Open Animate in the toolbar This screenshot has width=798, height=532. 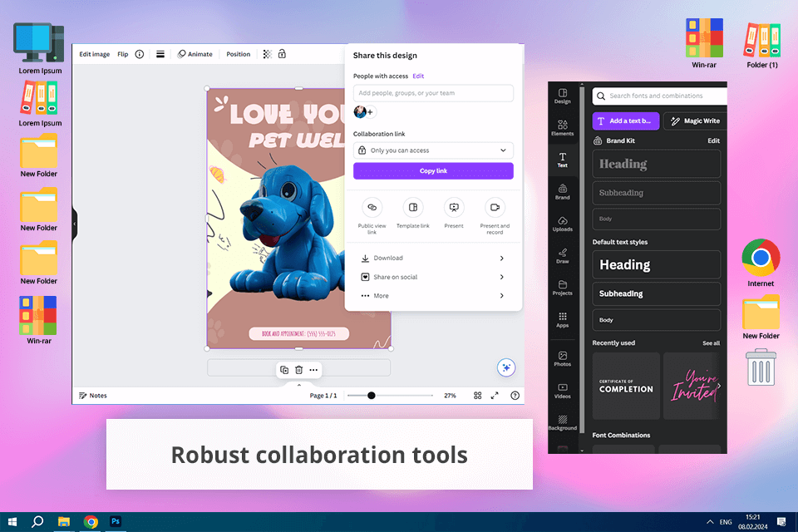pyautogui.click(x=195, y=54)
